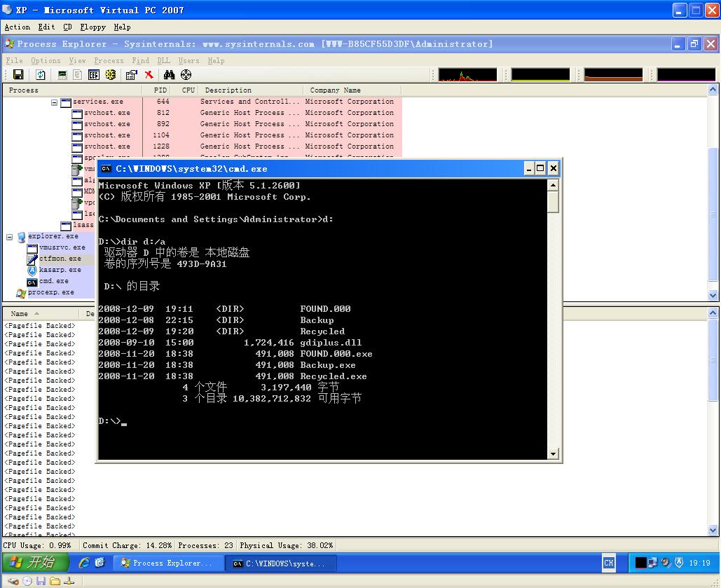Click the Save toolbar icon in Process Explorer
721x588 pixels.
click(18, 74)
